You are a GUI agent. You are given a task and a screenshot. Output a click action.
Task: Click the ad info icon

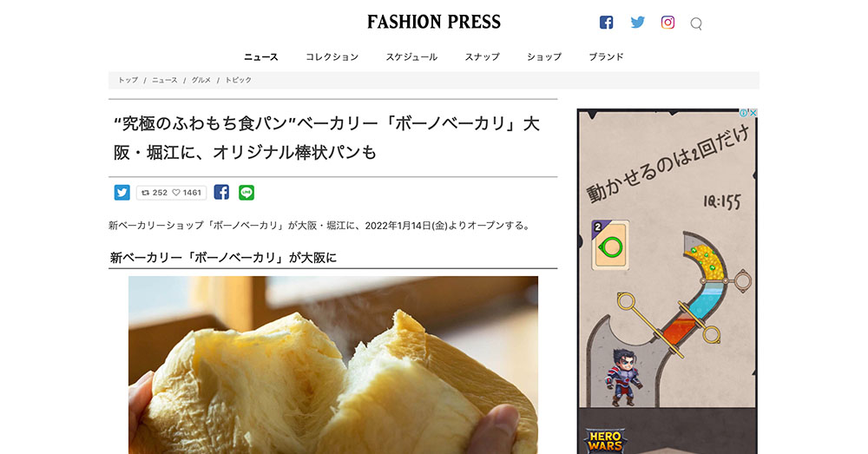[x=744, y=113]
